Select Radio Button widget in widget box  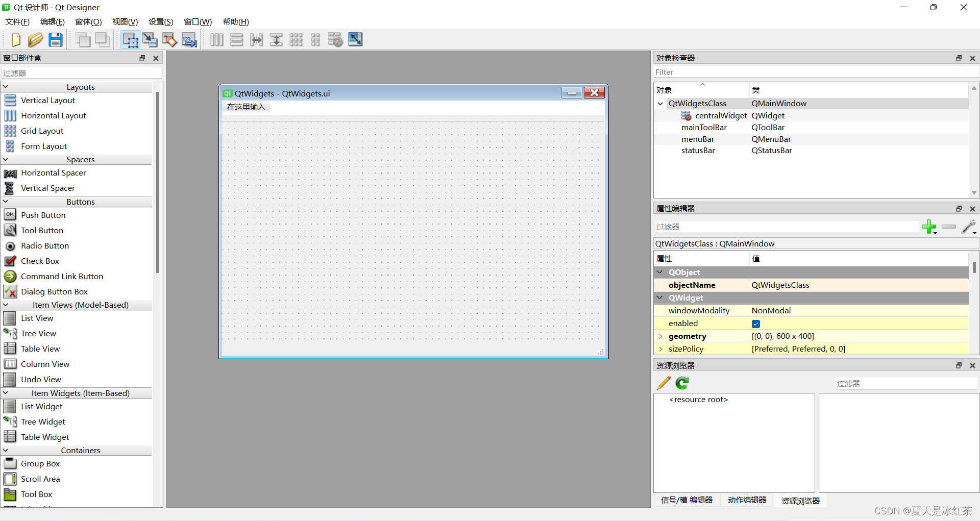[45, 245]
